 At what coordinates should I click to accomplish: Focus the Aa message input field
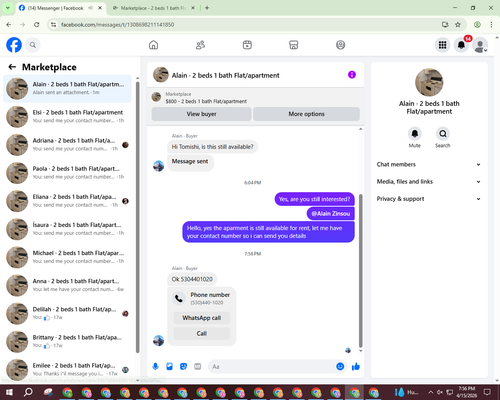coord(273,367)
